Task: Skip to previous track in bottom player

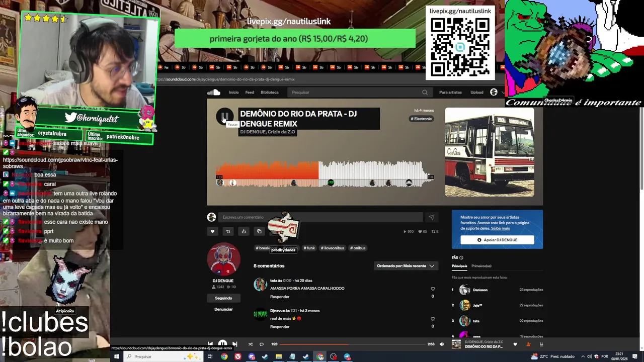Action: click(x=210, y=344)
